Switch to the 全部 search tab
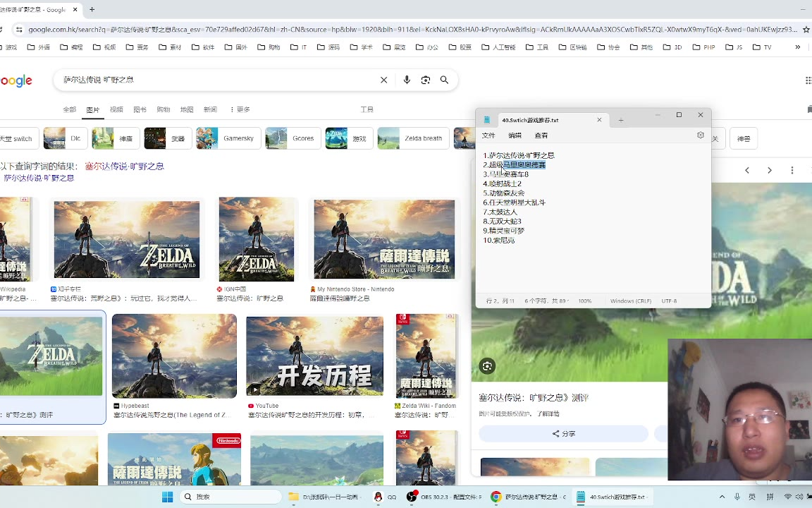The height and width of the screenshot is (508, 812). [69, 109]
